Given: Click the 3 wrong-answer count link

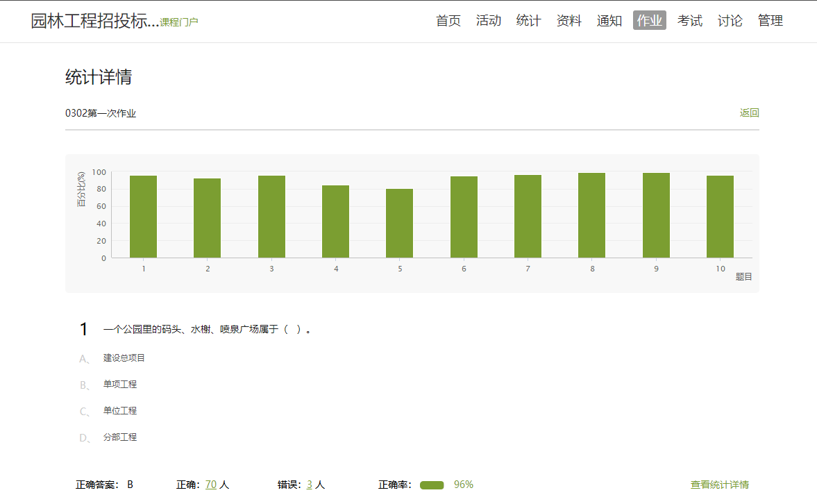Looking at the screenshot, I should [309, 485].
